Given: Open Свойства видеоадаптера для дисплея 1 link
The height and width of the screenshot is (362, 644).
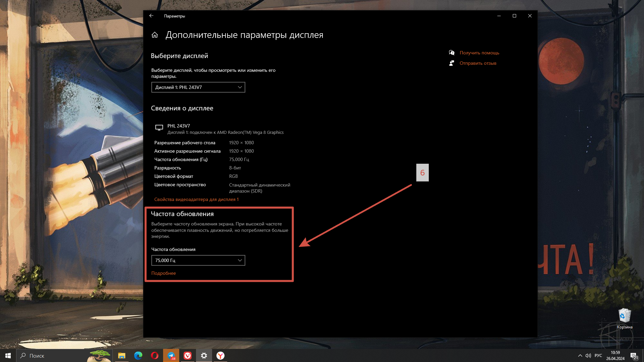Looking at the screenshot, I should tap(197, 199).
